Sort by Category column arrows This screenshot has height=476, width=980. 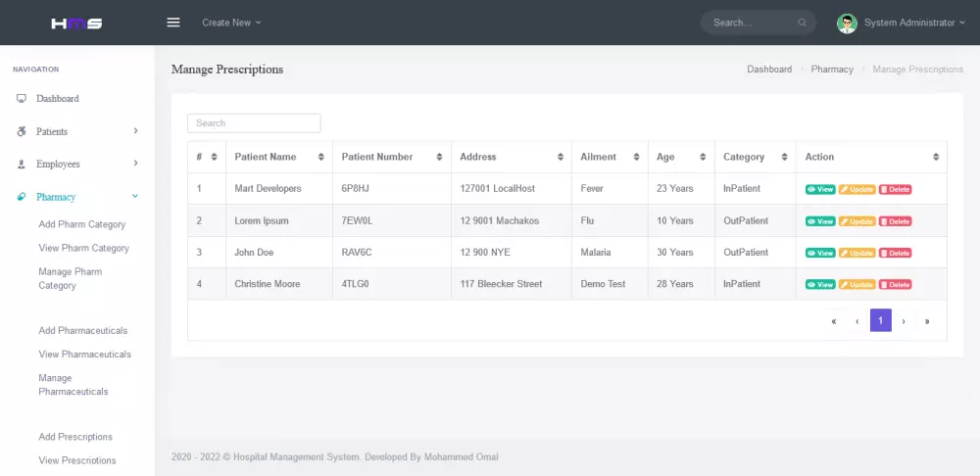tap(784, 157)
